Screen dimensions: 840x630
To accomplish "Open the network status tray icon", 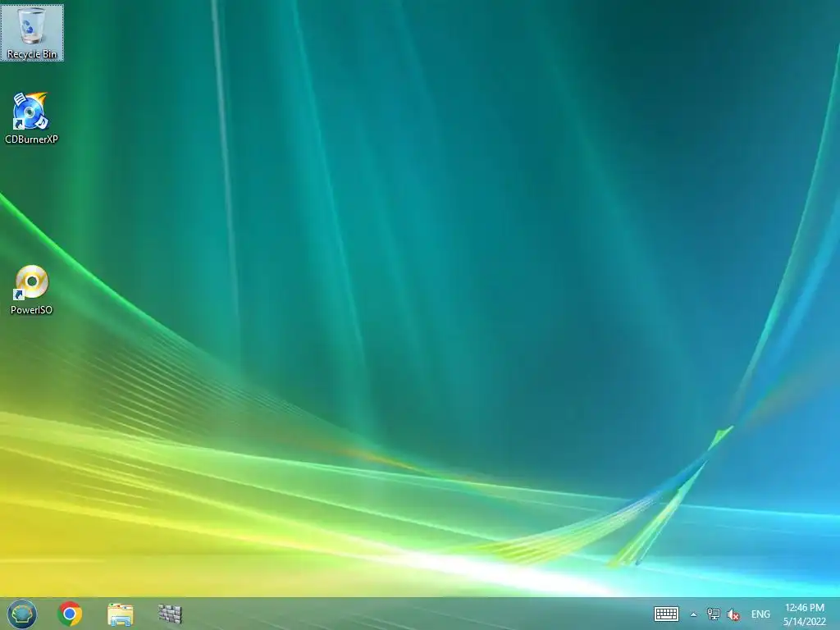I will click(x=713, y=614).
